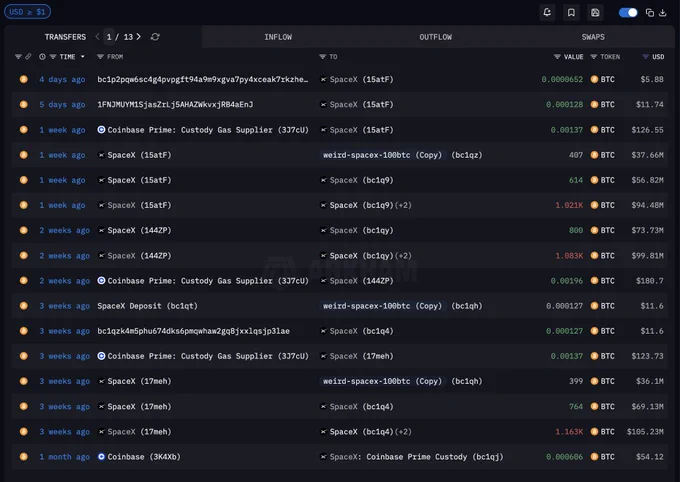Viewport: 680px width, 482px height.
Task: Open the TIME column filter icon
Action: [x=53, y=56]
